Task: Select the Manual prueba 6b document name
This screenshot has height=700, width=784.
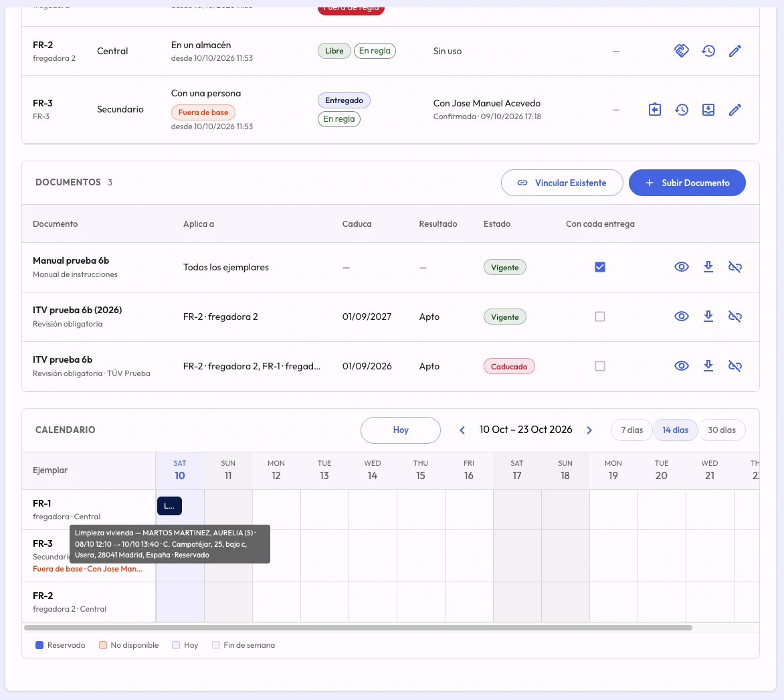Action: (x=71, y=261)
